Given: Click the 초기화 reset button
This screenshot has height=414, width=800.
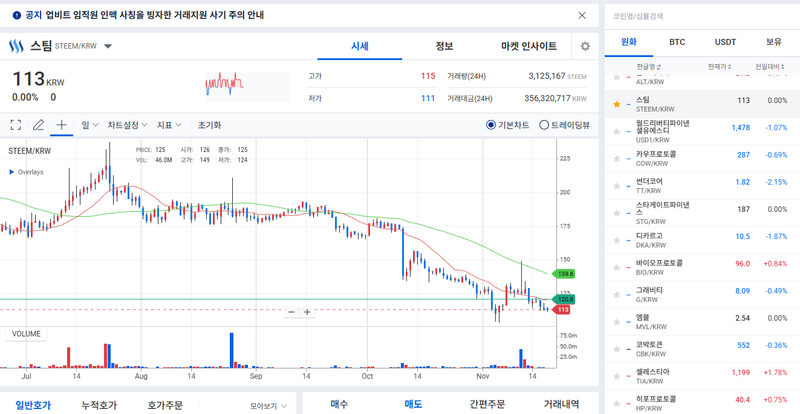Looking at the screenshot, I should (209, 125).
